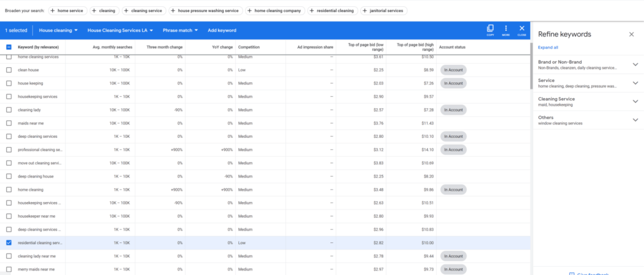644x275 pixels.
Task: Click In Account badge for home cleaning
Action: 453,189
